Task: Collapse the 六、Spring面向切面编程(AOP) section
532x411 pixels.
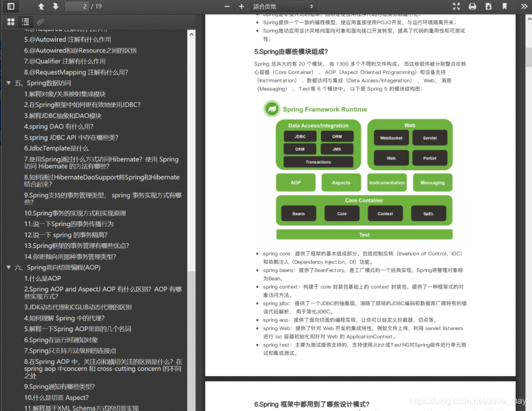Action: [9, 267]
